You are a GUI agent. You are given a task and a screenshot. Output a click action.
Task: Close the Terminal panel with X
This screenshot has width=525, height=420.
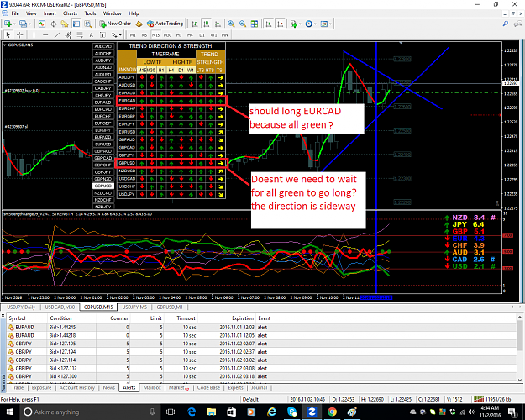(x=3, y=316)
